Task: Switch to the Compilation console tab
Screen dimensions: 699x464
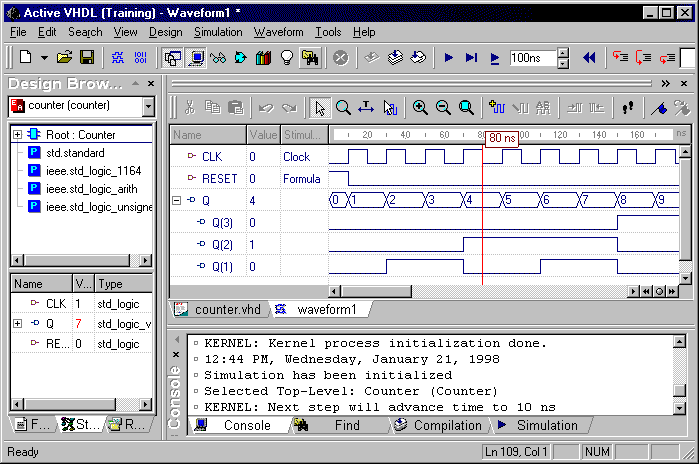Action: [438, 425]
